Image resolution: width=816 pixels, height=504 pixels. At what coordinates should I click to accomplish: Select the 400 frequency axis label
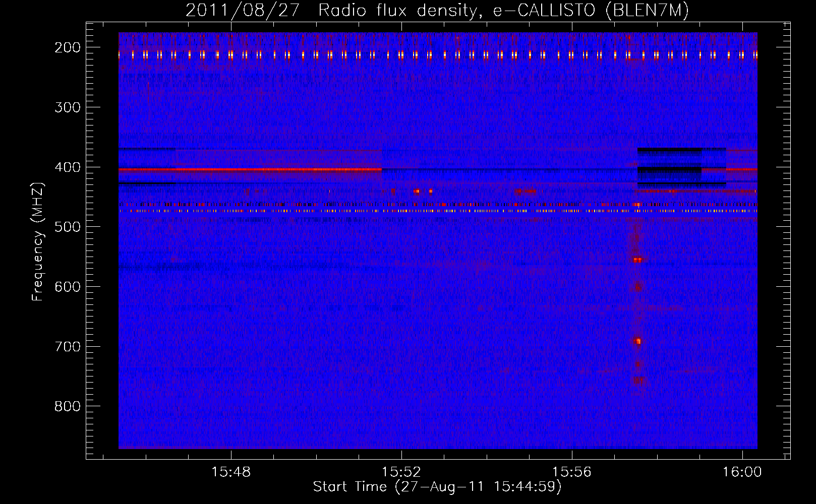(68, 167)
